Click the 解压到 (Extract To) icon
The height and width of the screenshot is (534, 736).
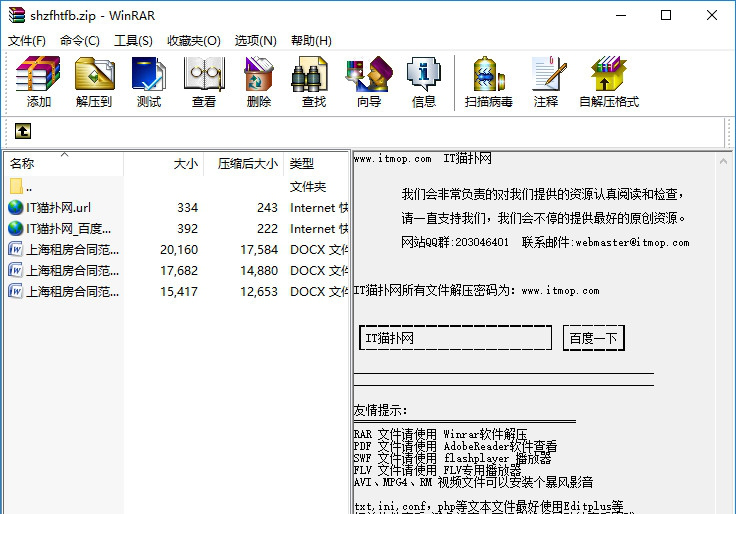point(94,82)
